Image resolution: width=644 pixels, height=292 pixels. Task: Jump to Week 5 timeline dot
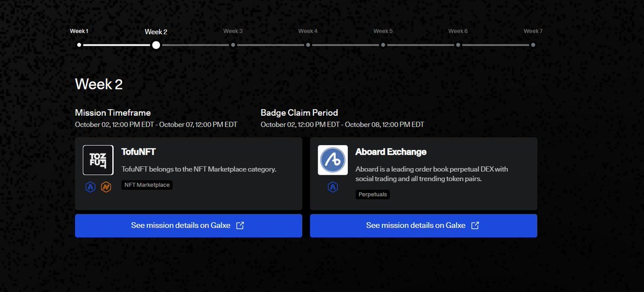(383, 45)
